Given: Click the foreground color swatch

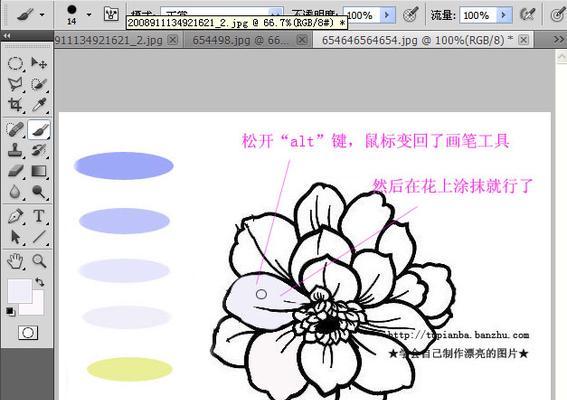Looking at the screenshot, I should (19, 290).
